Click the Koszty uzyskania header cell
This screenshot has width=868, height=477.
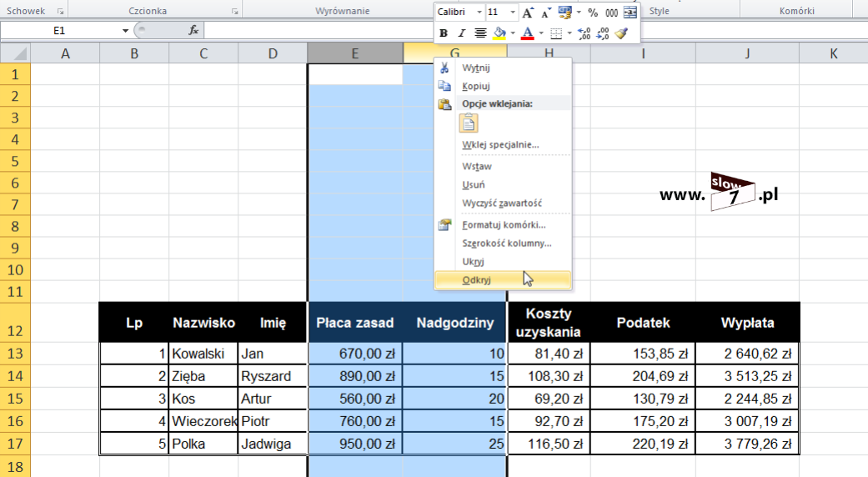(549, 322)
